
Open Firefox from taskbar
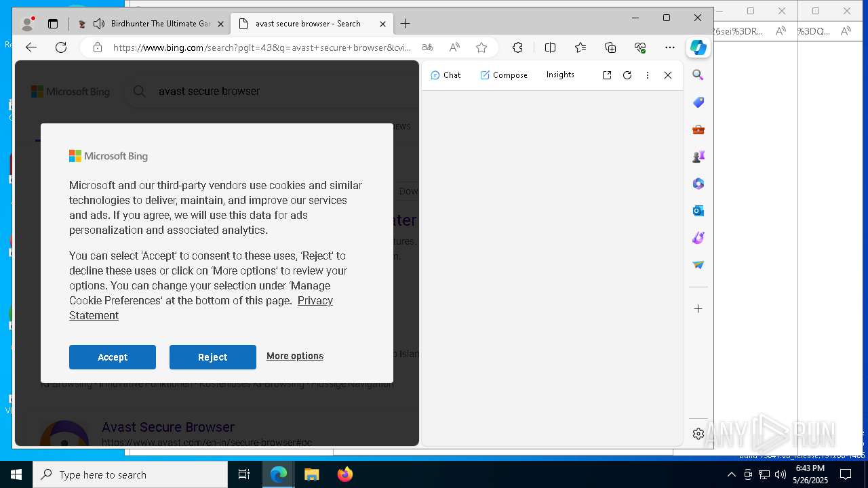coord(345,474)
